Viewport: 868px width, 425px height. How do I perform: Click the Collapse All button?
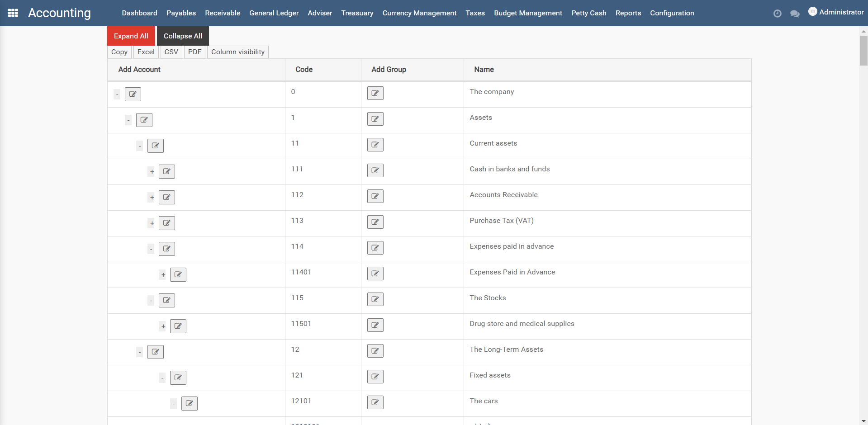tap(183, 36)
